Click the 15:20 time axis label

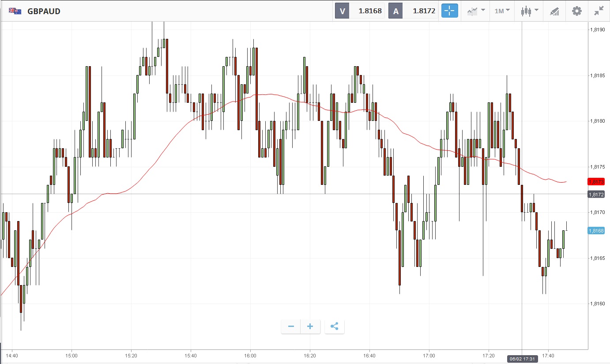(131, 355)
